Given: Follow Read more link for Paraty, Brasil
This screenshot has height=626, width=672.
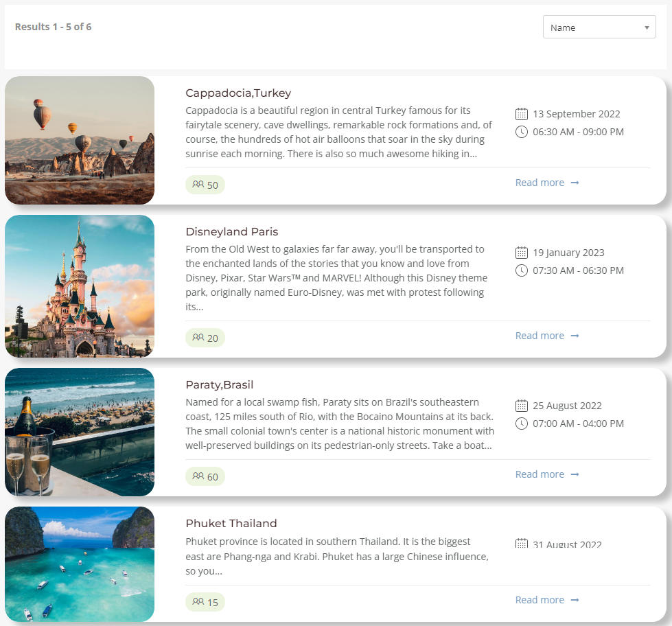Looking at the screenshot, I should click(x=546, y=474).
